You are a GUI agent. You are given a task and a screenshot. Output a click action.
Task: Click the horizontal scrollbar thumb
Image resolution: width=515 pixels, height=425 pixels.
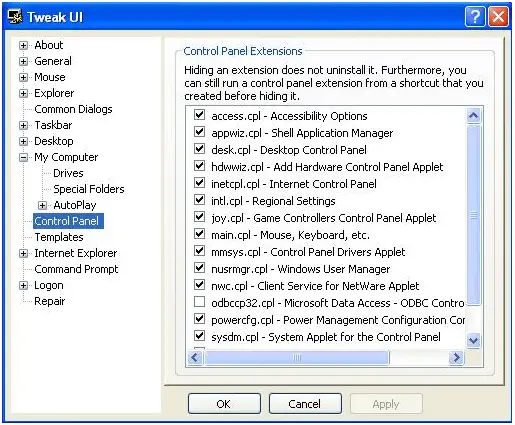click(297, 358)
